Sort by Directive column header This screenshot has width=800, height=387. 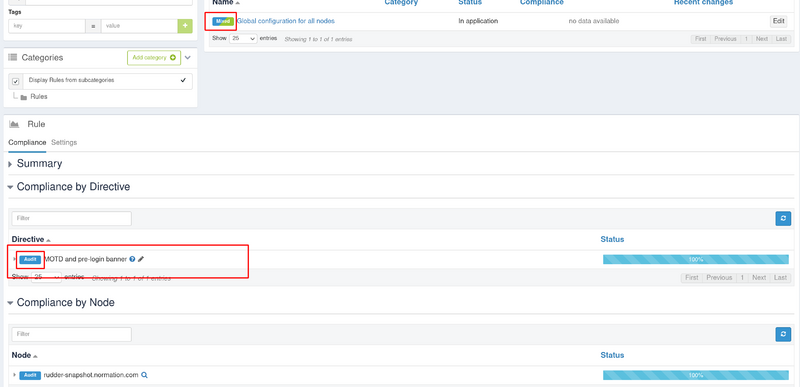[x=31, y=239]
